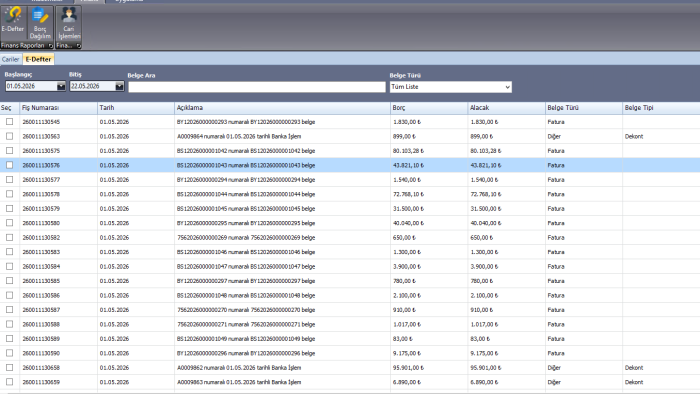Image resolution: width=700 pixels, height=394 pixels.
Task: Check the box for row 260011130579
Action: 9,208
